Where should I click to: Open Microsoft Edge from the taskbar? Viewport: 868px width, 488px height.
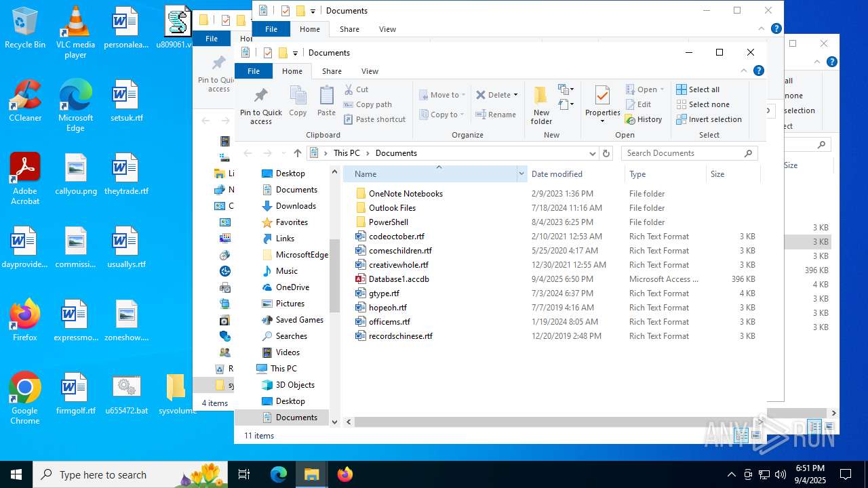coord(279,474)
